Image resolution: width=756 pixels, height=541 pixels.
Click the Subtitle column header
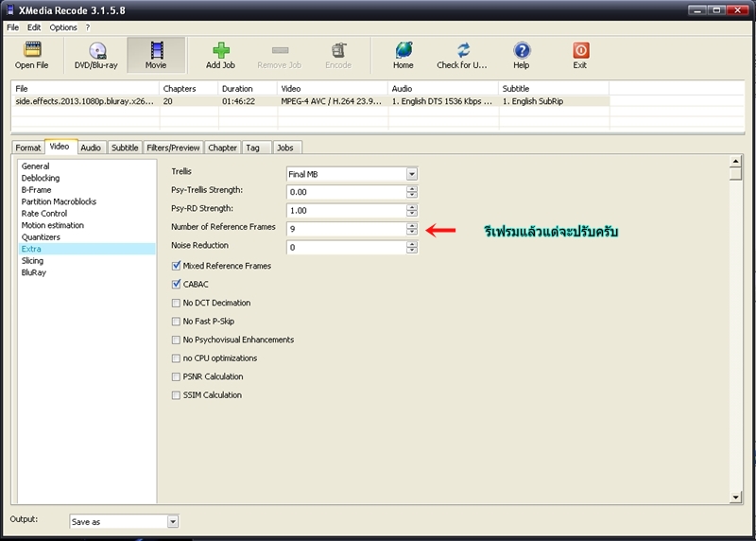click(x=554, y=89)
